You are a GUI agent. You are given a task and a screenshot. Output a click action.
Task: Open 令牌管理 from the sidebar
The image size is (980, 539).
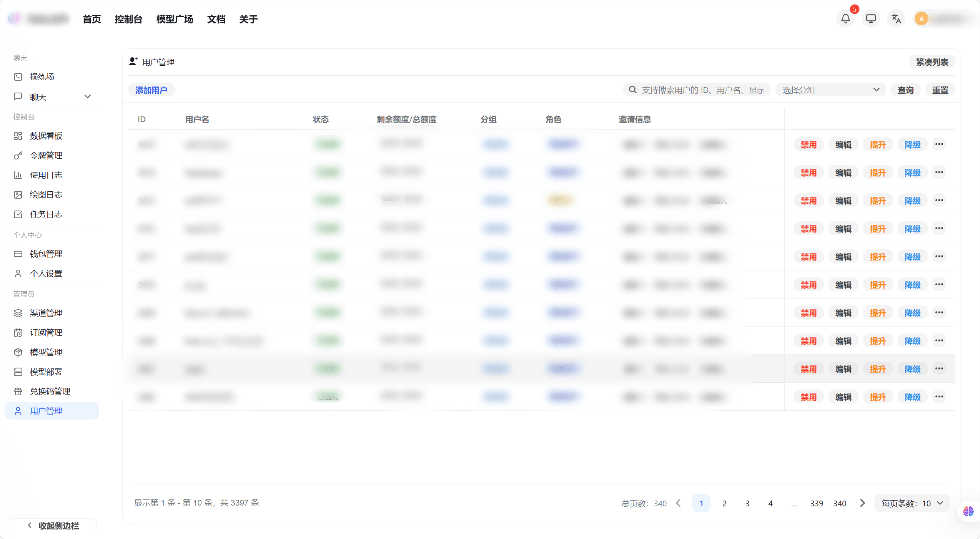tap(45, 155)
